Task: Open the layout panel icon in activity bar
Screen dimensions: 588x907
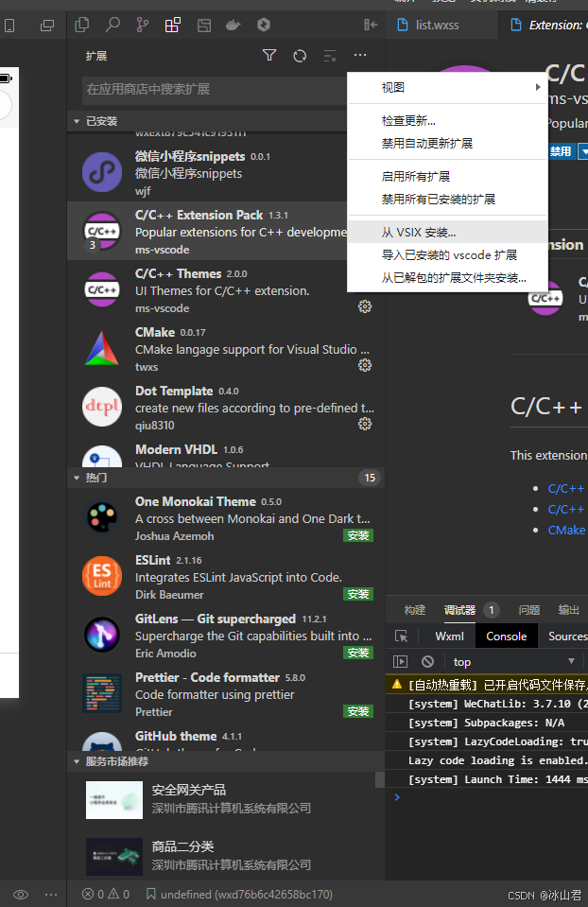Action: pyautogui.click(x=204, y=25)
